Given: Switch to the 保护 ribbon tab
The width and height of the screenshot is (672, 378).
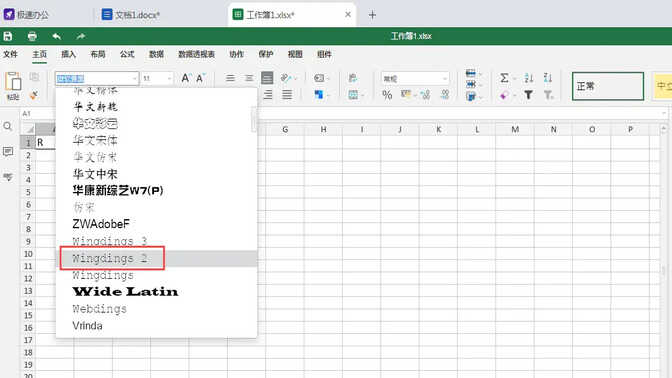Looking at the screenshot, I should pos(266,54).
